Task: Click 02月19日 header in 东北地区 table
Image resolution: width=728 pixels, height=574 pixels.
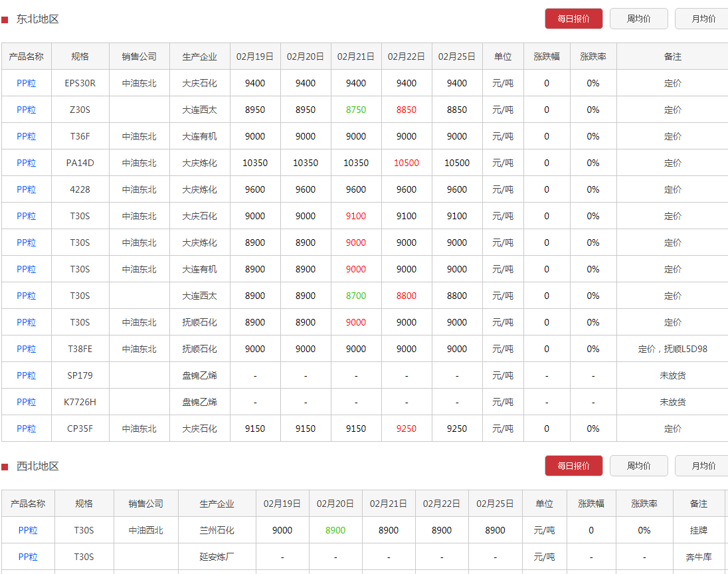Action: pos(255,56)
